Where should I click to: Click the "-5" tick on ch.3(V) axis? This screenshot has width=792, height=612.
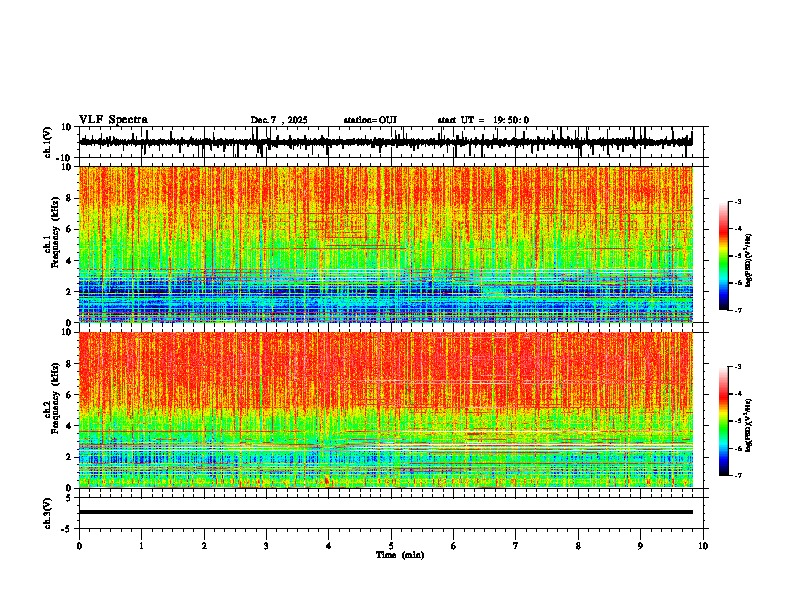point(67,529)
